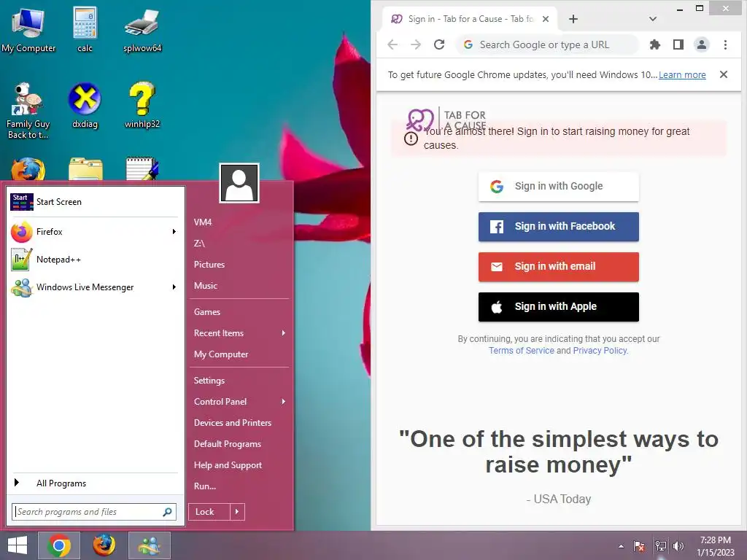Click Sign in with Apple
The width and height of the screenshot is (747, 560).
point(558,307)
